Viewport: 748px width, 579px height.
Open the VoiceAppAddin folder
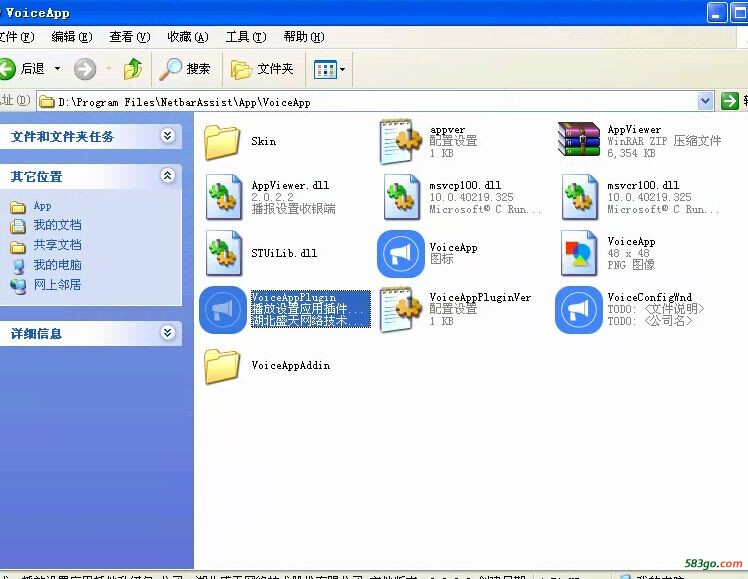[222, 366]
